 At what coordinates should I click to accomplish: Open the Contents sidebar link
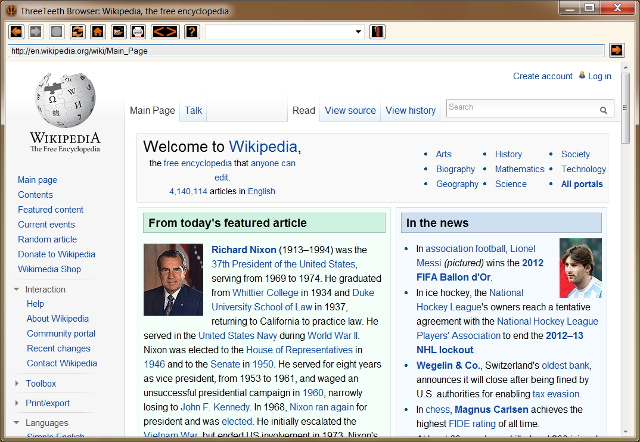coord(35,195)
